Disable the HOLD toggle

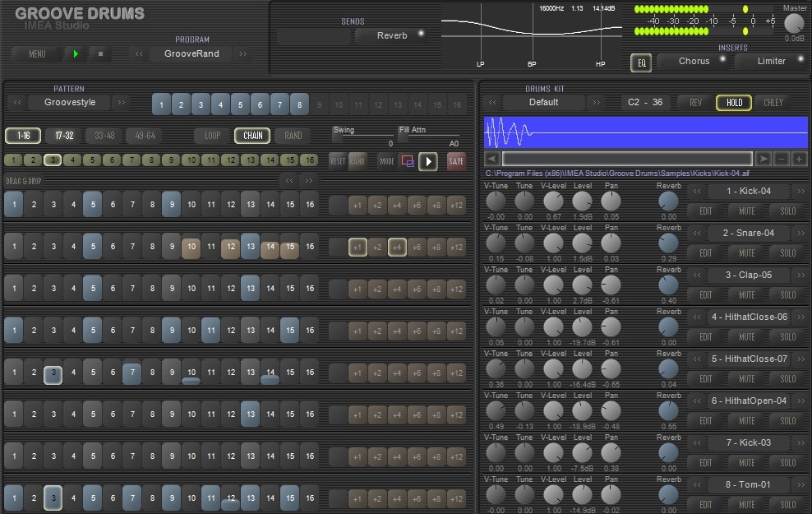pyautogui.click(x=733, y=103)
